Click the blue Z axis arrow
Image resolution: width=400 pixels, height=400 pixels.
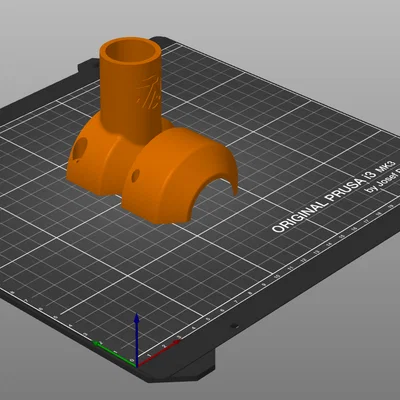137,339
